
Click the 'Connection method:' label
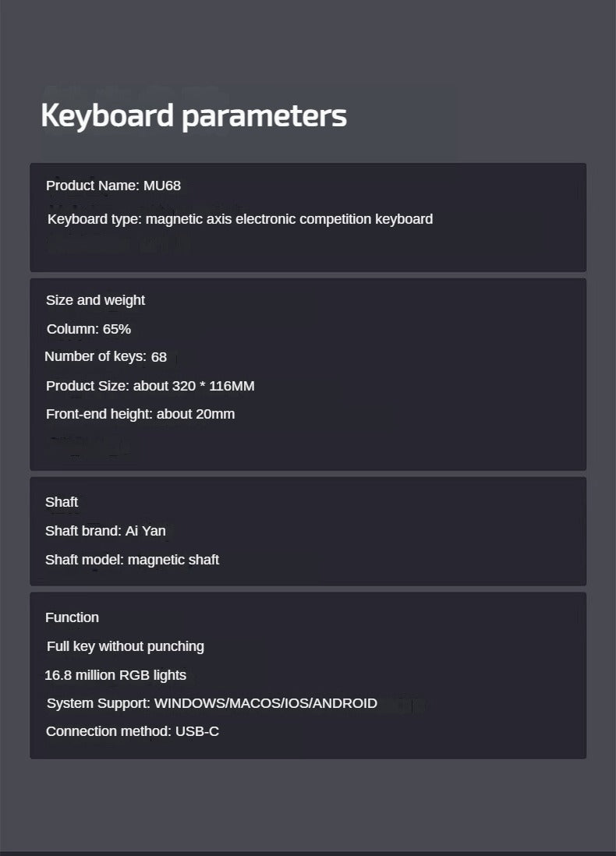point(108,731)
